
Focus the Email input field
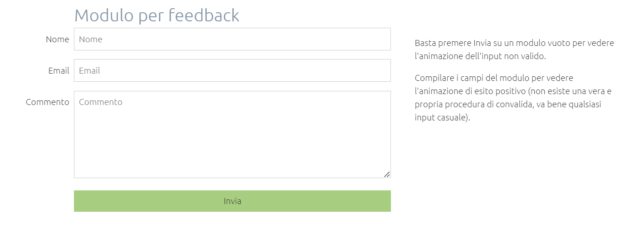pyautogui.click(x=232, y=70)
